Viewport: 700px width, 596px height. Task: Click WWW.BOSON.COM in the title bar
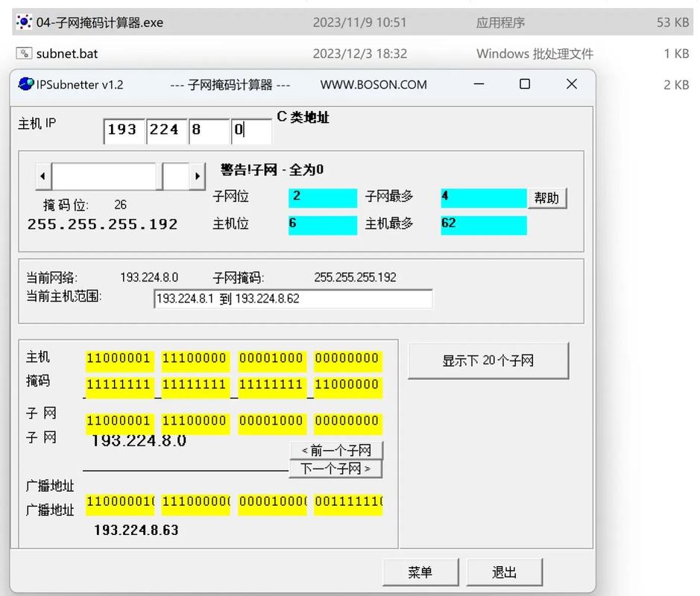(x=373, y=84)
